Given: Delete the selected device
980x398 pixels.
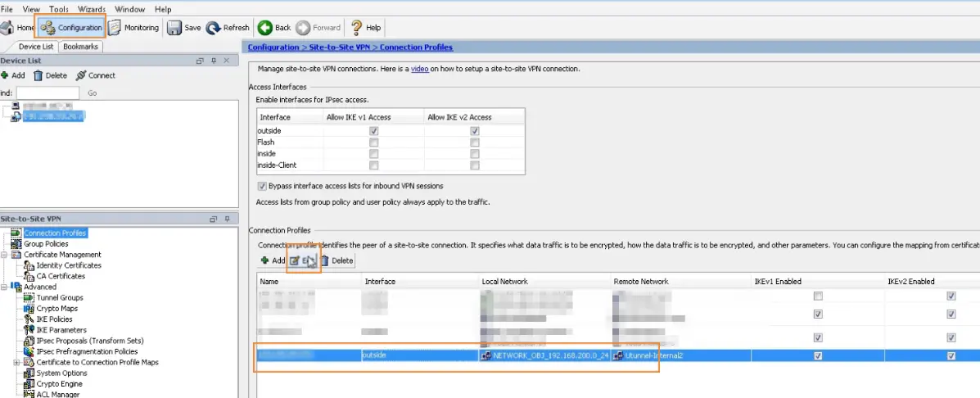Looking at the screenshot, I should click(50, 75).
